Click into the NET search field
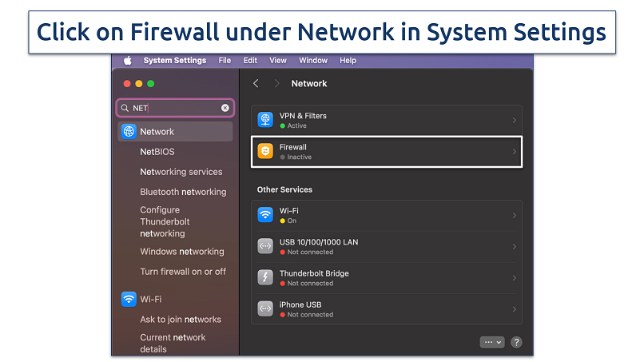 click(172, 108)
